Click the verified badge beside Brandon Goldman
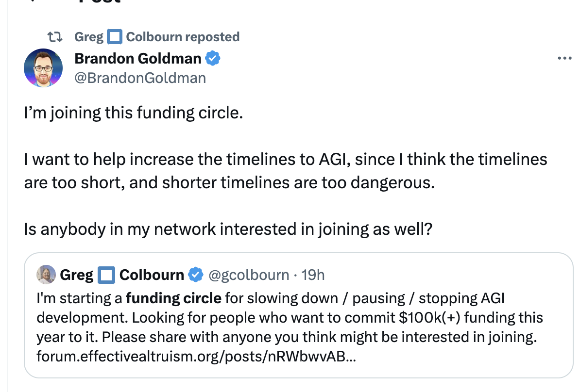The width and height of the screenshot is (580, 392). 213,59
